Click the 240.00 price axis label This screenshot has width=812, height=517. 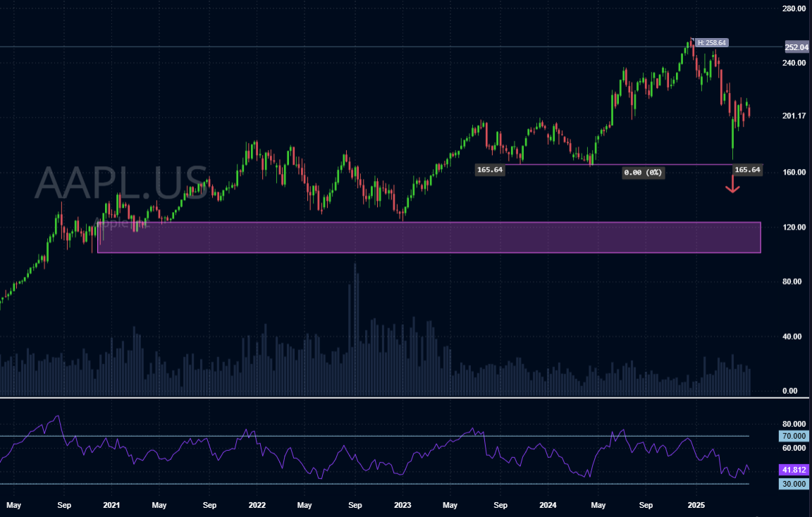click(794, 63)
